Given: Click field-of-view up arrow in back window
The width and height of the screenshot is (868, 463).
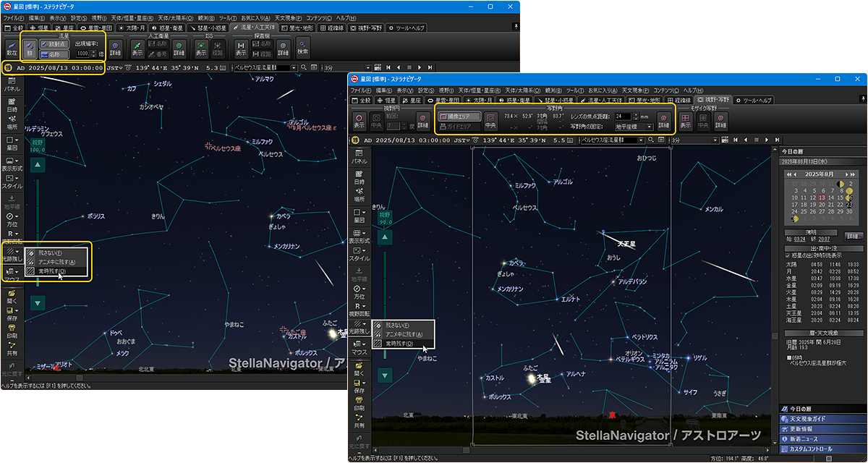Looking at the screenshot, I should point(38,166).
